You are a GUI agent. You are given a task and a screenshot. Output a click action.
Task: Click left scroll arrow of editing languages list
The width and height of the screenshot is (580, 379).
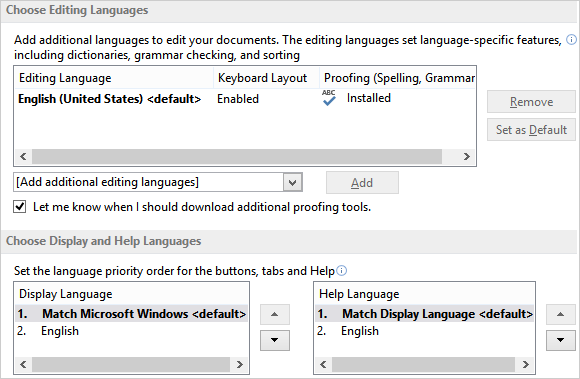click(23, 156)
